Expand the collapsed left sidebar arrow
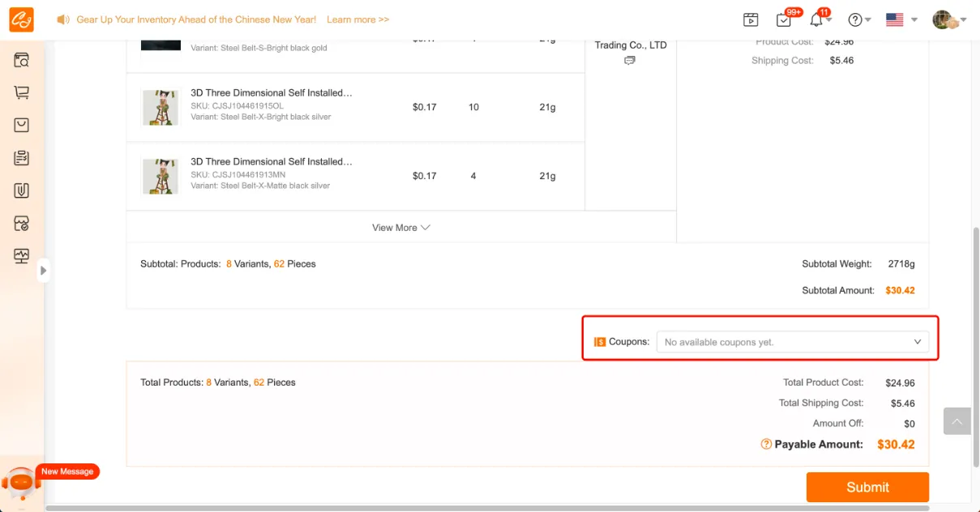Viewport: 980px width, 512px height. pyautogui.click(x=43, y=271)
